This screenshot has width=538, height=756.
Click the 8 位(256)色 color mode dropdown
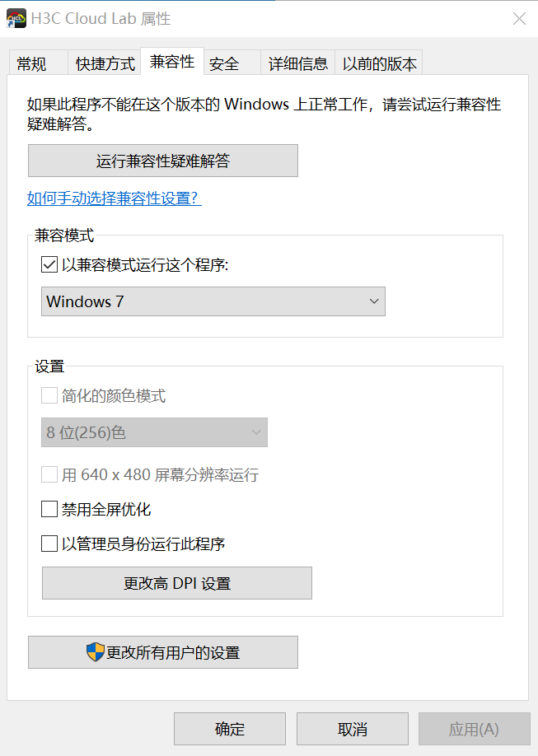[154, 432]
